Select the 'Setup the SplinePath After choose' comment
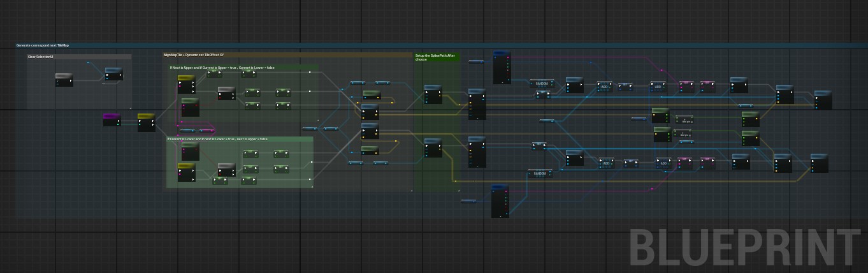Screen dimensions: 868x273 pos(437,57)
